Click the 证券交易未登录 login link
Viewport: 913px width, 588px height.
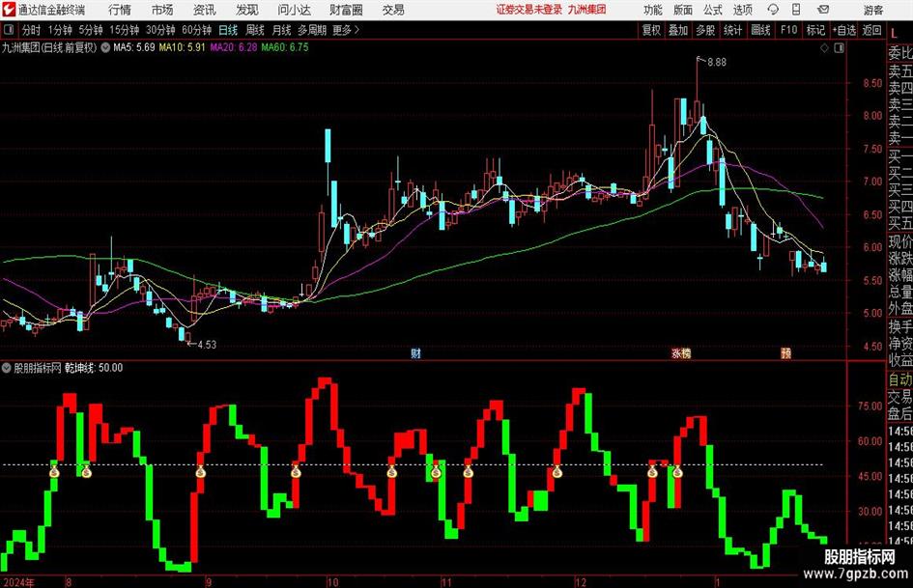529,10
